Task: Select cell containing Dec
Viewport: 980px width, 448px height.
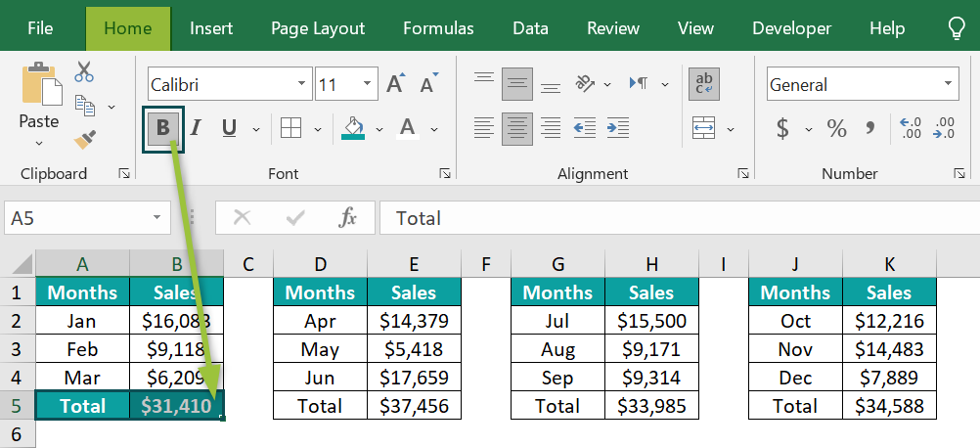Action: tap(795, 378)
